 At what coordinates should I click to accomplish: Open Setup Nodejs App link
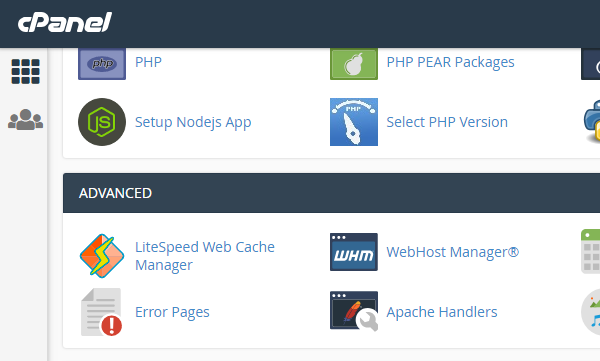[193, 123]
